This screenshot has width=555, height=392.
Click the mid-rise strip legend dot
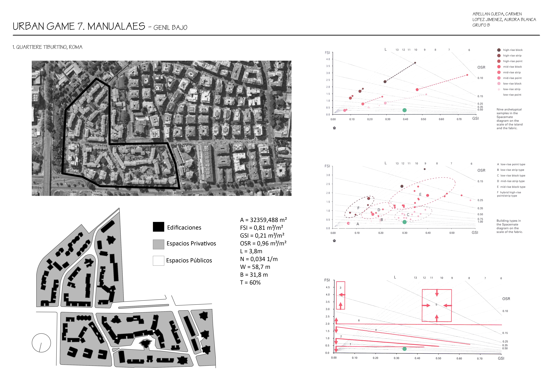coord(499,72)
